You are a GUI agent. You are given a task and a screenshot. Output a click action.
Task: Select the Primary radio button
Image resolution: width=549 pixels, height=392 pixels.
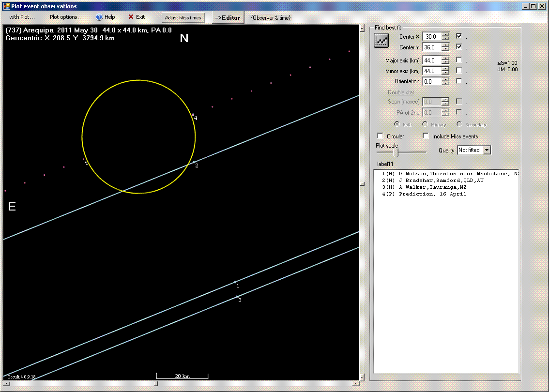pyautogui.click(x=425, y=124)
